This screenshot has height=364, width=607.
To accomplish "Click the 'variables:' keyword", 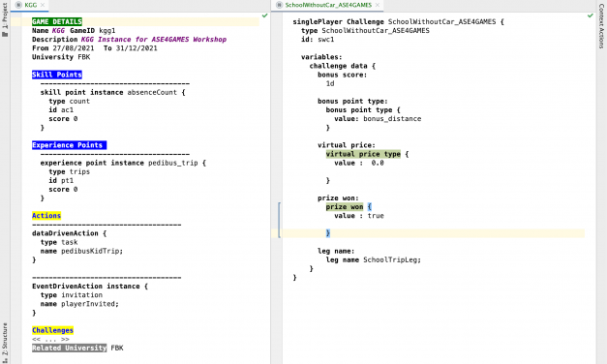I will pyautogui.click(x=321, y=57).
